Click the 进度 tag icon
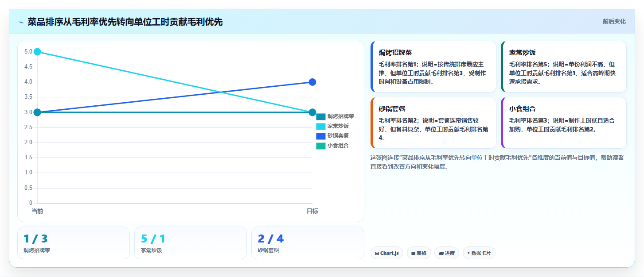 coord(441,254)
